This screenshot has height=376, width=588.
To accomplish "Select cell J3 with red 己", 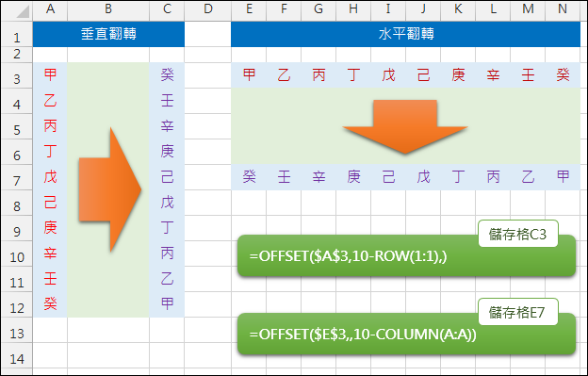I will pos(423,75).
